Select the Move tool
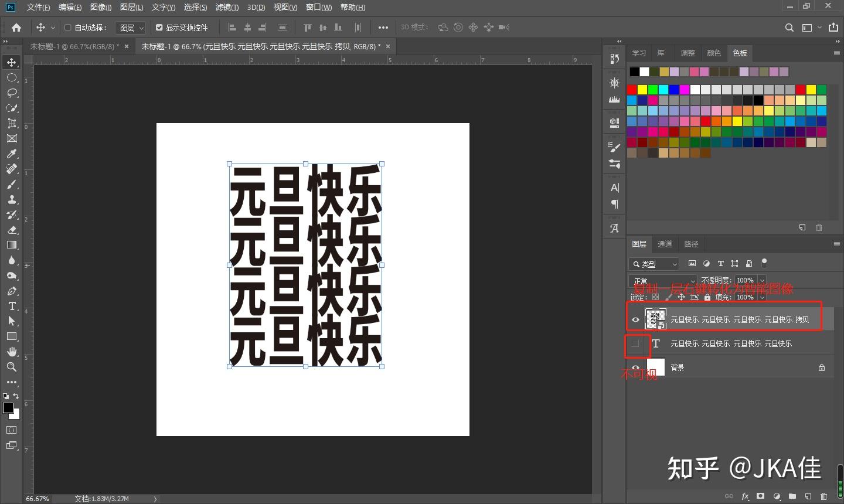844x504 pixels. [12, 62]
